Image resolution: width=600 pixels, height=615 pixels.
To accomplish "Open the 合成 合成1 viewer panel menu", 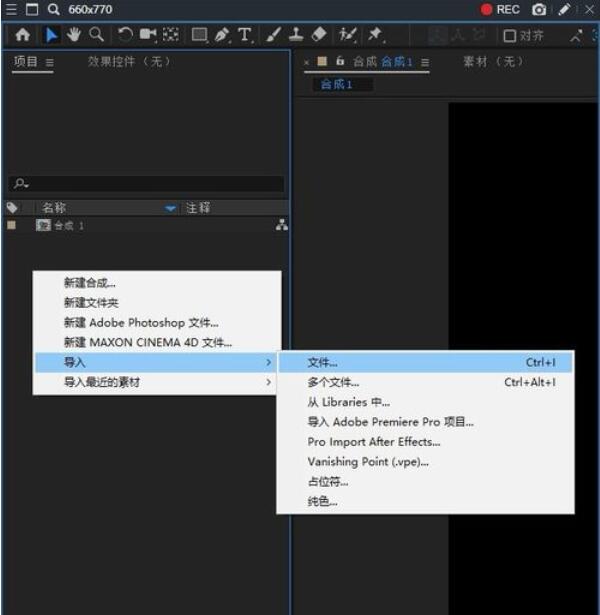I will pos(425,62).
